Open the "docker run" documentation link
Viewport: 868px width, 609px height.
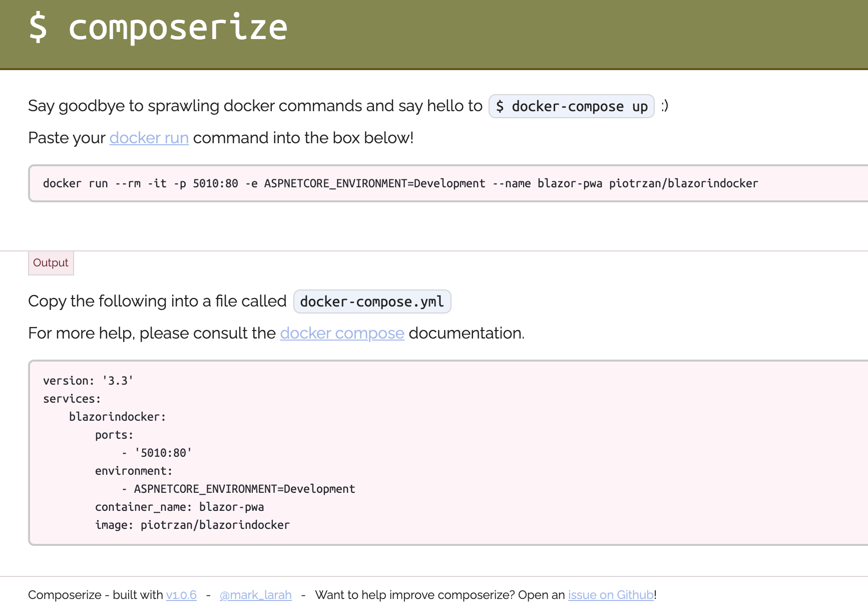tap(148, 138)
